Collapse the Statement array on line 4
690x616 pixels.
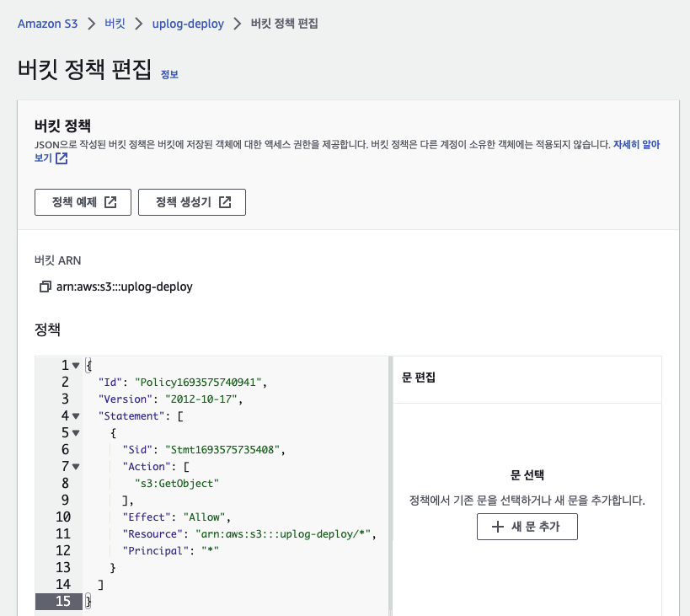point(76,415)
